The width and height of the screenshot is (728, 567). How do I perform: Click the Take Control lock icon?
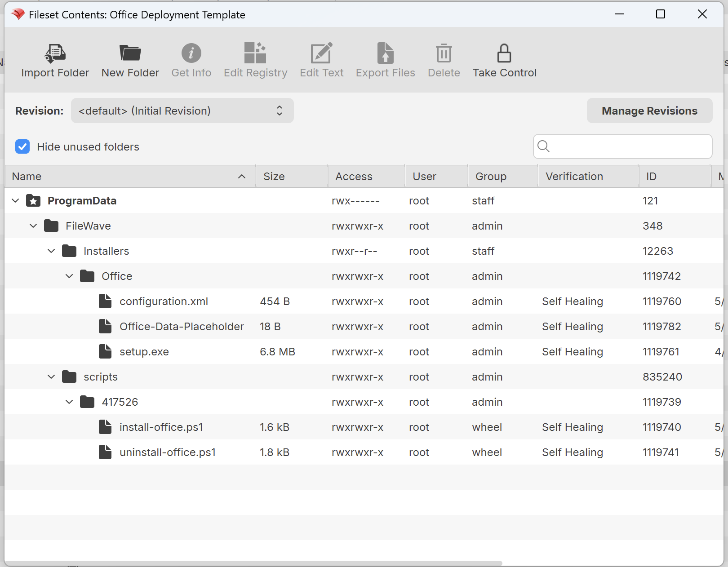tap(504, 53)
